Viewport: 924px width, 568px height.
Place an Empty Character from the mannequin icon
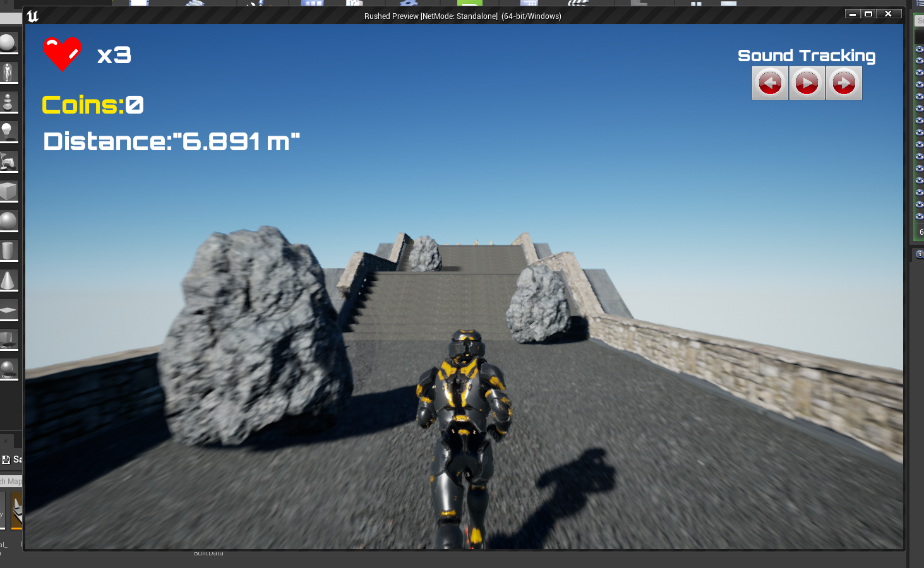point(8,73)
